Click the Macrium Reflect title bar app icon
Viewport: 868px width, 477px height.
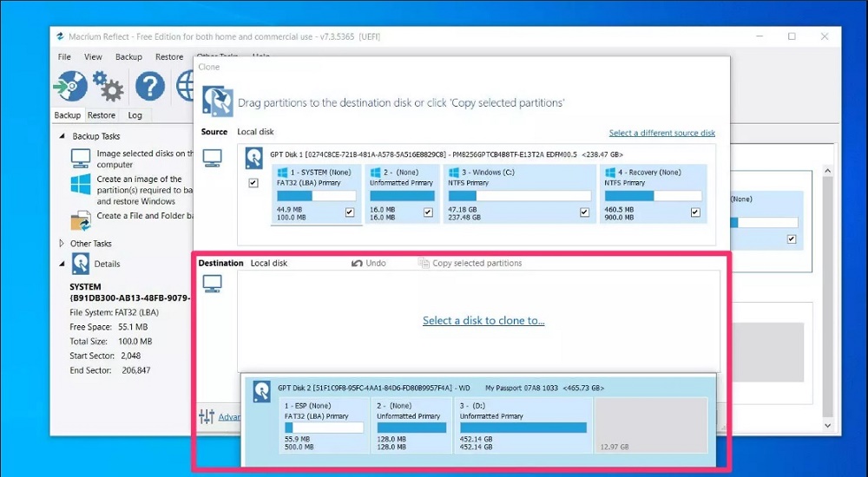click(x=60, y=36)
